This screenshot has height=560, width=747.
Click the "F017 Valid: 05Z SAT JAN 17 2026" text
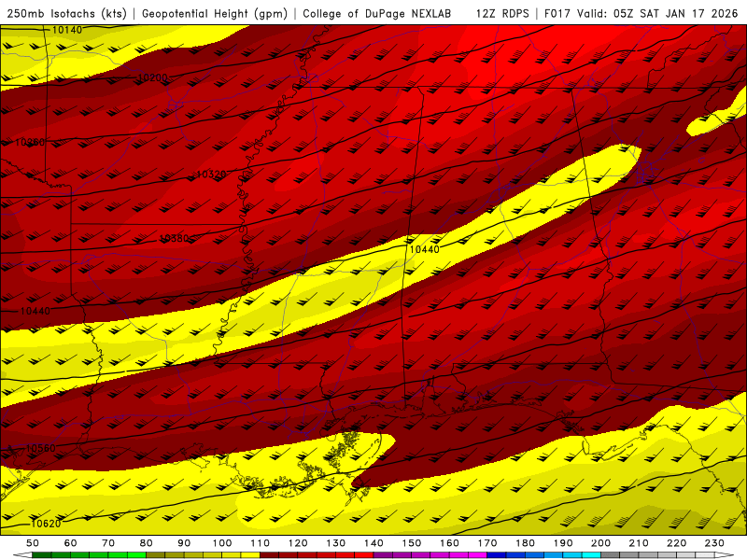pyautogui.click(x=641, y=13)
